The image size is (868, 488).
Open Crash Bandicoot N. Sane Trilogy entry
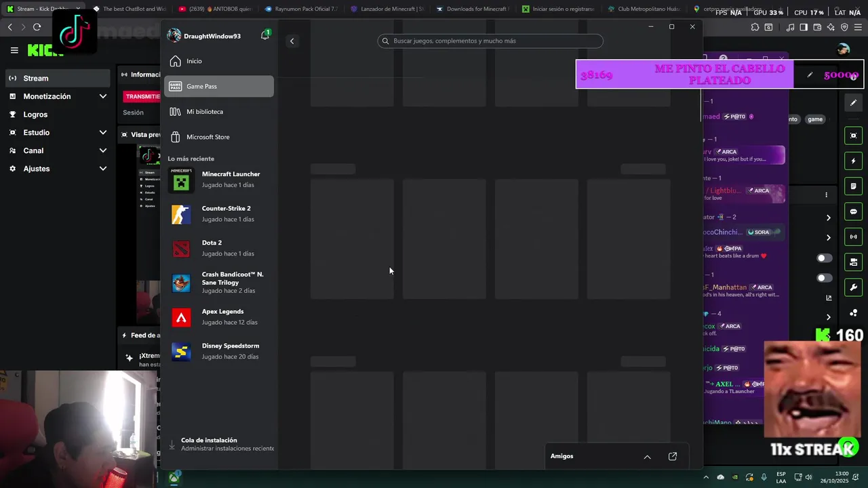point(218,283)
